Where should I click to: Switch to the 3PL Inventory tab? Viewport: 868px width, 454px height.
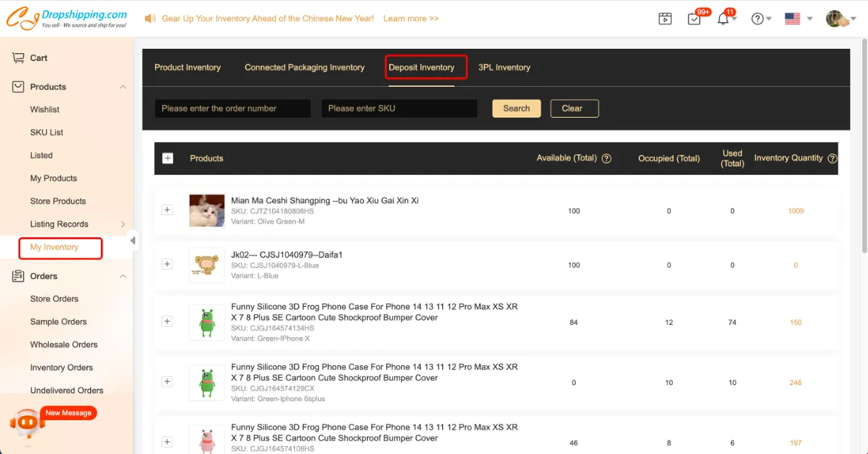pyautogui.click(x=504, y=67)
